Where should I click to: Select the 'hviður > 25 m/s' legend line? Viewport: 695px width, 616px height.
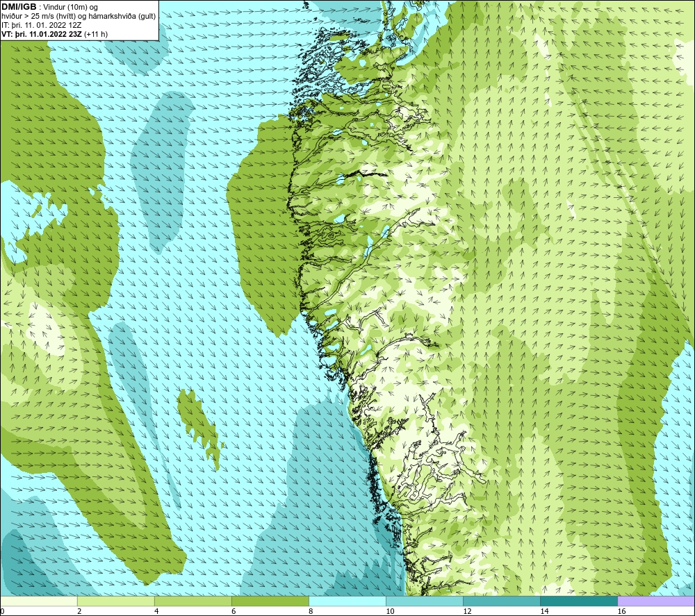tap(79, 16)
